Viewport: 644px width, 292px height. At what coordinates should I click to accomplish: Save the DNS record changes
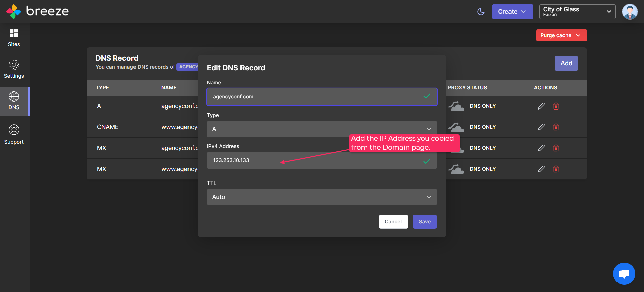tap(425, 222)
